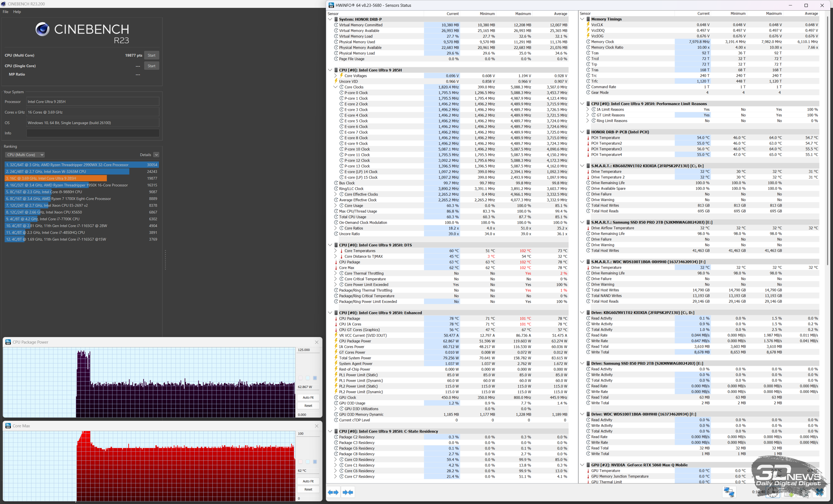Select the Intel Xeon W-3265M ranking row

tap(81, 172)
